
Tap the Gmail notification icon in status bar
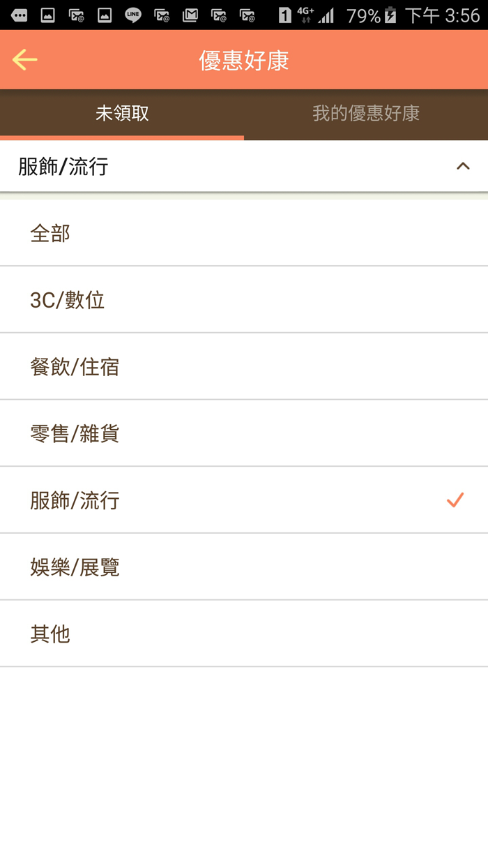[190, 15]
